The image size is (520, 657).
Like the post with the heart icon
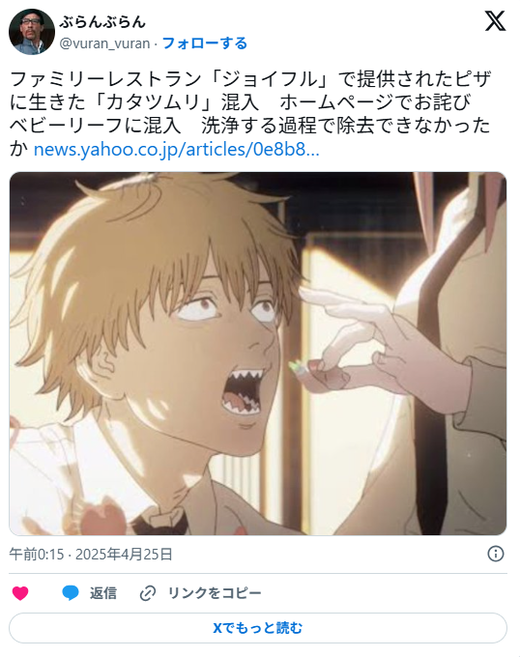click(20, 593)
